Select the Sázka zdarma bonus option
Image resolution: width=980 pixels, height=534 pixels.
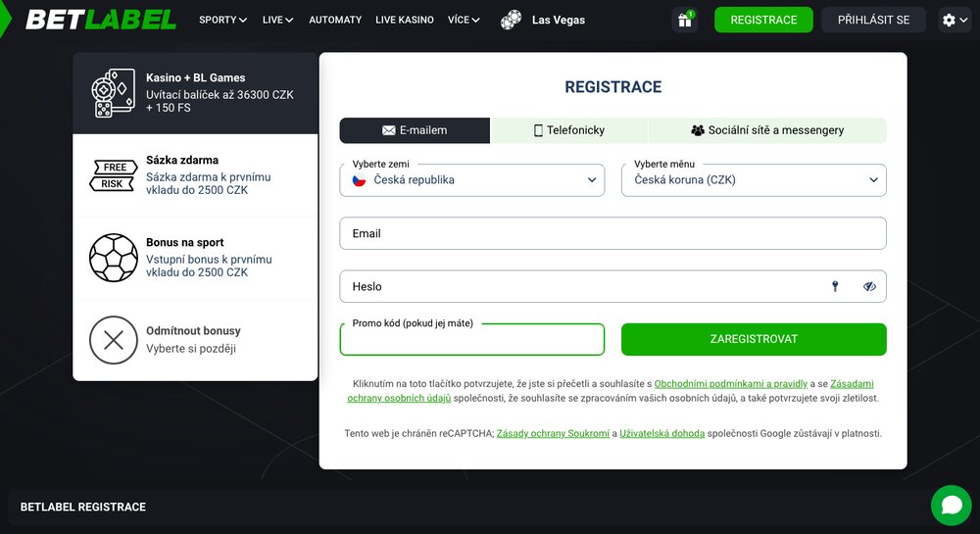pyautogui.click(x=196, y=175)
